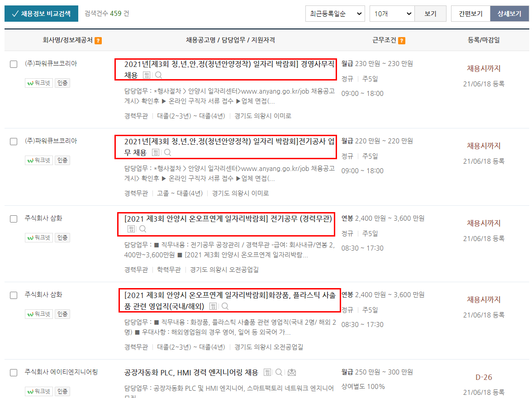Click the magnifier icon next to 영업직(국내/해외)
532x398 pixels.
tap(225, 306)
